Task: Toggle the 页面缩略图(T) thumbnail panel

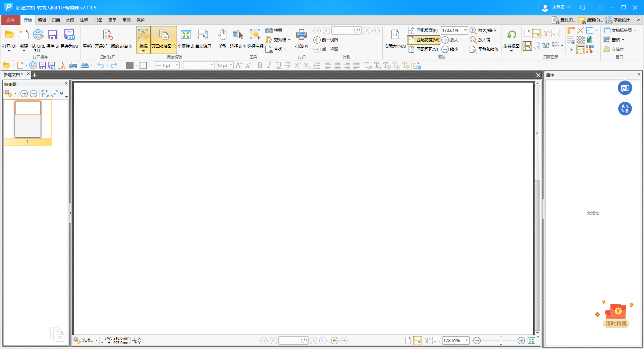Action: 164,40
